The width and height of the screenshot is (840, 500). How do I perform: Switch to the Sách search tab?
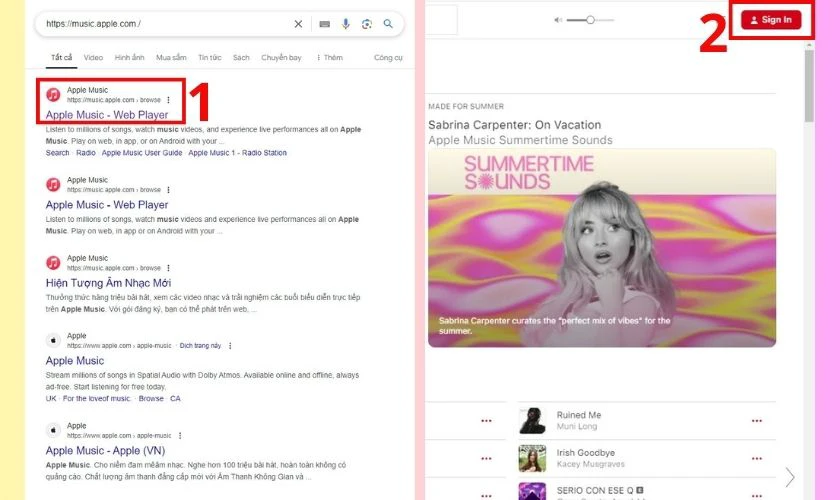pyautogui.click(x=241, y=57)
